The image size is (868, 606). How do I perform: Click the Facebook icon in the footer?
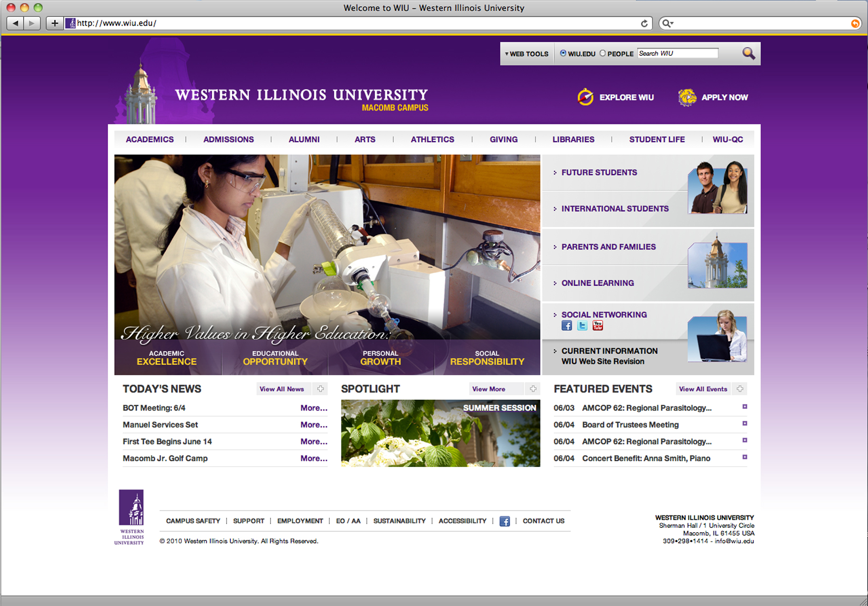pyautogui.click(x=504, y=521)
